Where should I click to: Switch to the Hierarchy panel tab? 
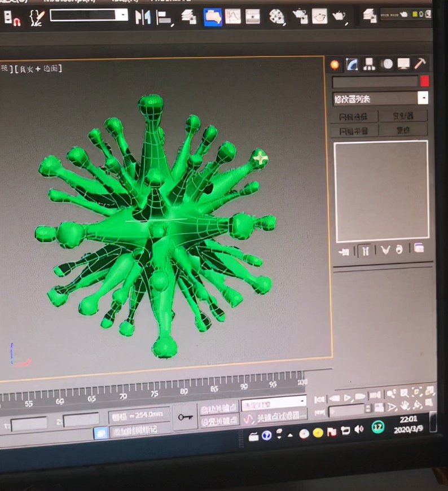pos(369,64)
